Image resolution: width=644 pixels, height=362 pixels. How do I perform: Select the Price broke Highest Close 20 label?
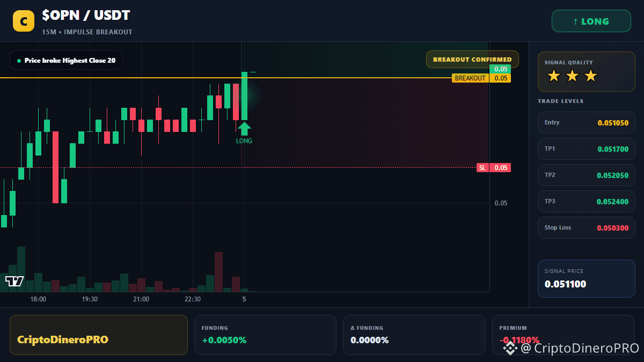(66, 60)
